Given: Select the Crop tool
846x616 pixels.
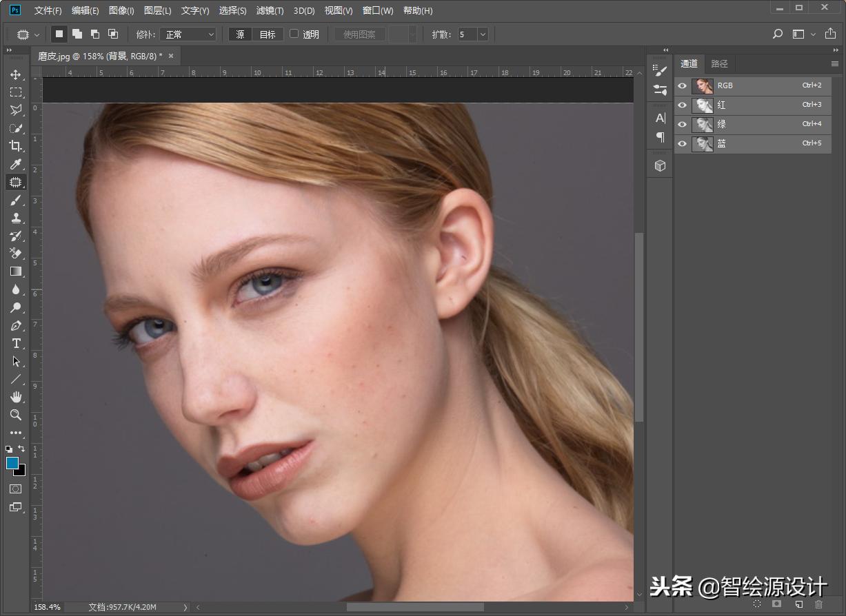Looking at the screenshot, I should tap(15, 146).
